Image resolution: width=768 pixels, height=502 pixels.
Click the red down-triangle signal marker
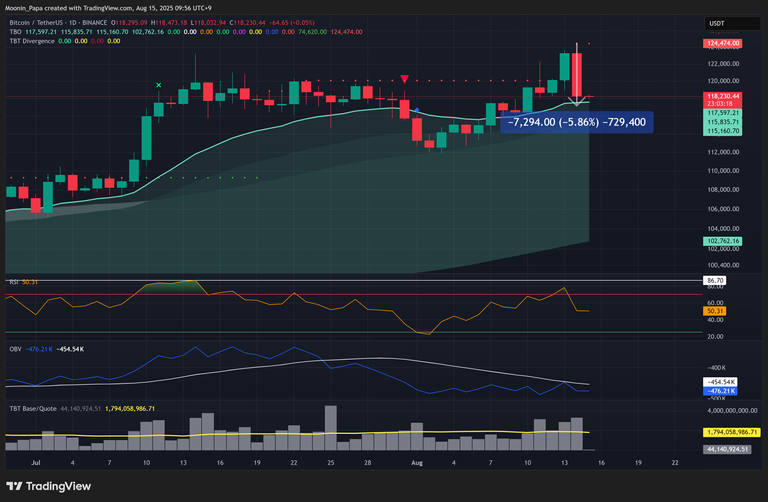[404, 79]
